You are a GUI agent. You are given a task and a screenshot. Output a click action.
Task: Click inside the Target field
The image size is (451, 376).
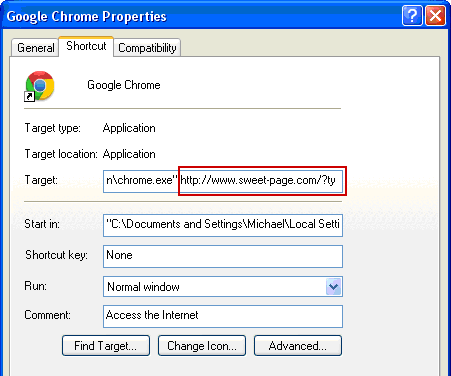[223, 181]
